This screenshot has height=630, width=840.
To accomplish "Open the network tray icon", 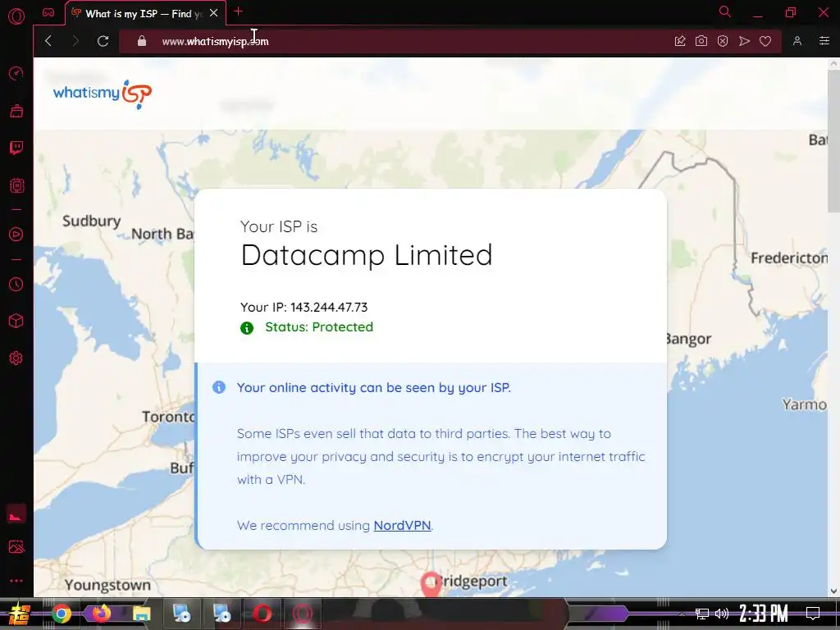I will (x=702, y=614).
